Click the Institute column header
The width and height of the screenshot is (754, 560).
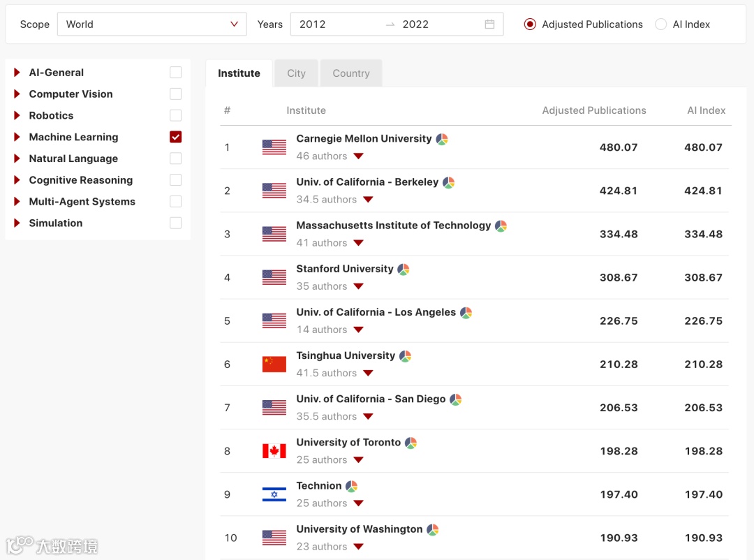point(306,110)
